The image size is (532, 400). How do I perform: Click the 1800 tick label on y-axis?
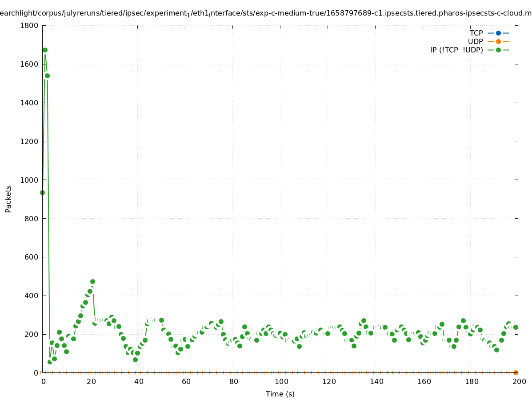tap(29, 25)
